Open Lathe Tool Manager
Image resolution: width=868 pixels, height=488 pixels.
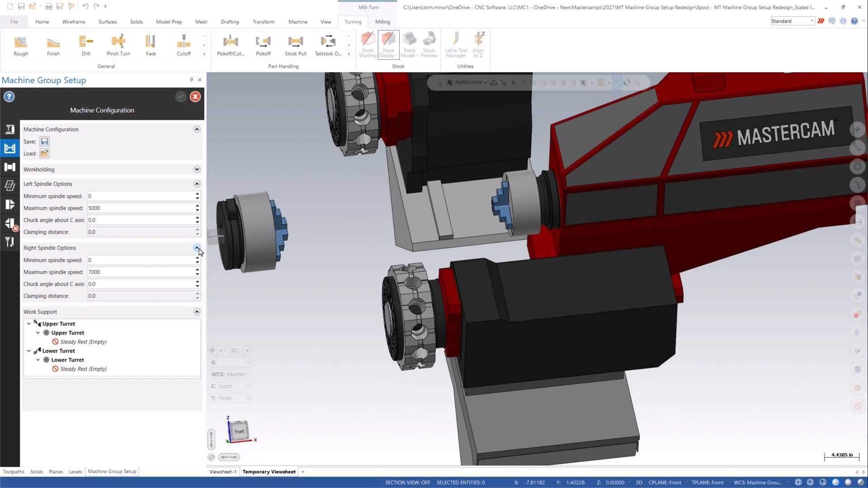(456, 45)
